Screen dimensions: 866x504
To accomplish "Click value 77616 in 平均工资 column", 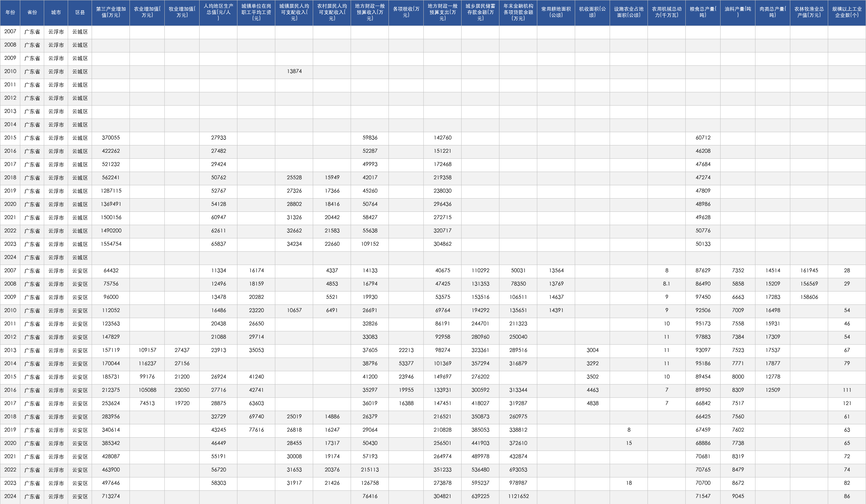I will click(256, 430).
